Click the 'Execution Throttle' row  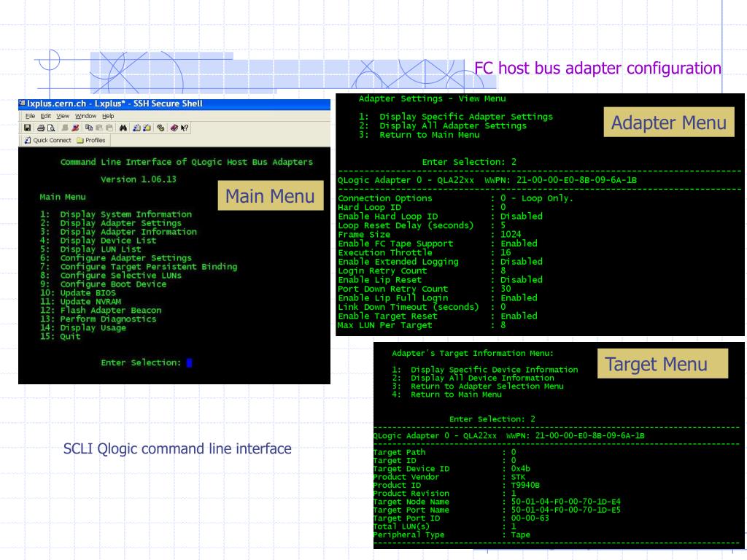point(424,252)
